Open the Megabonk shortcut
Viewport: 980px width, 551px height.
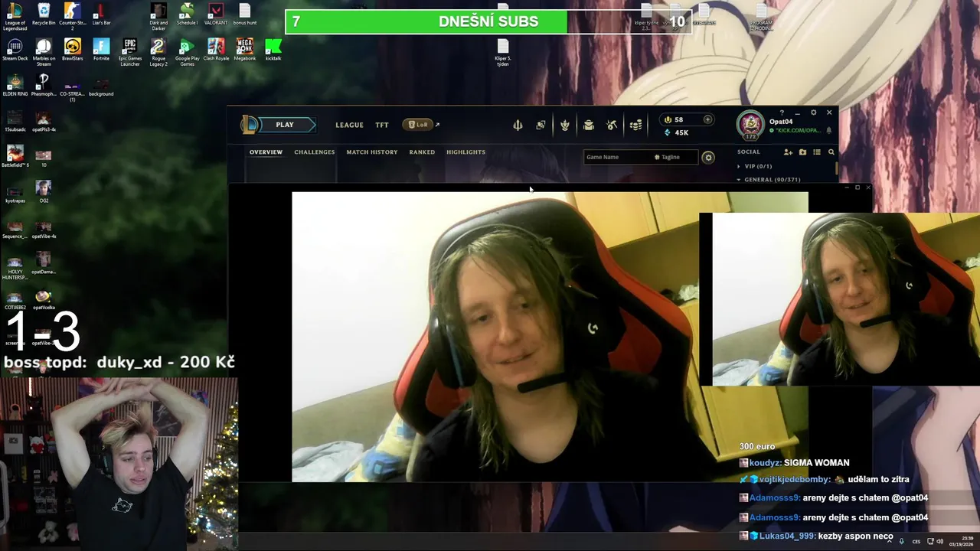245,50
